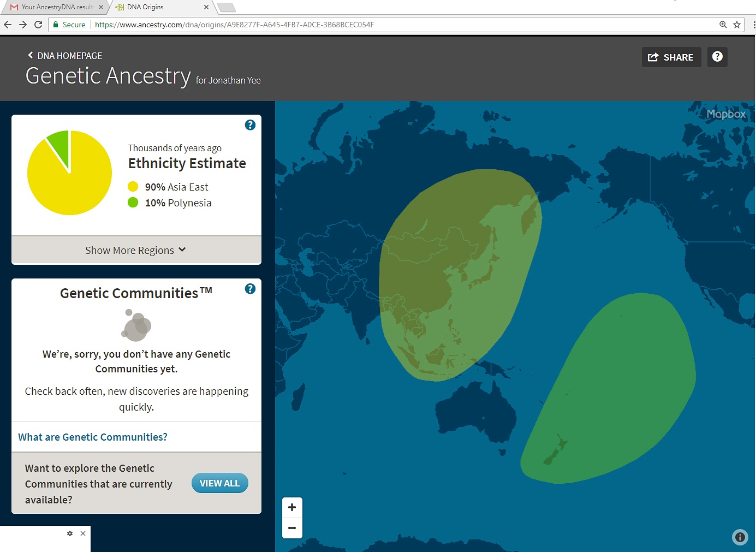The width and height of the screenshot is (756, 552).
Task: Zoom in on the map with plus
Action: point(292,507)
